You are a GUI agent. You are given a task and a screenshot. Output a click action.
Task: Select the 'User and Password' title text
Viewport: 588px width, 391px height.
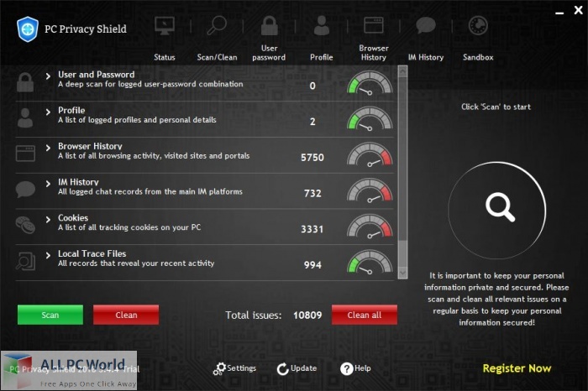click(96, 75)
